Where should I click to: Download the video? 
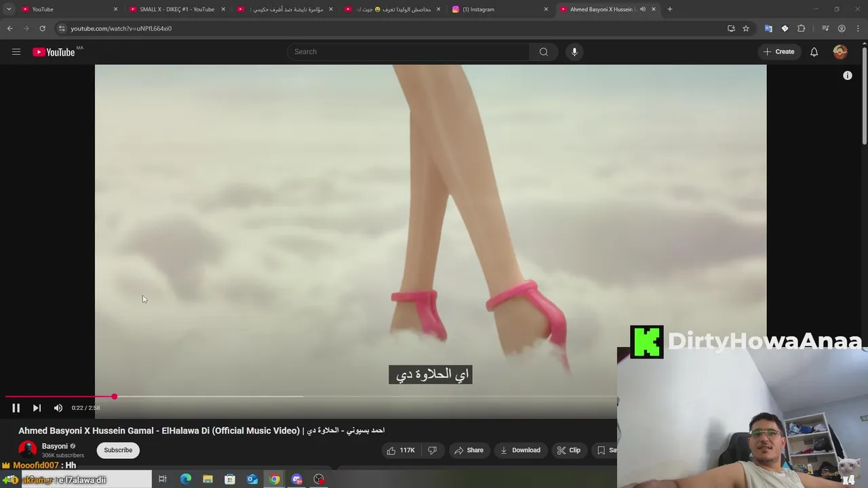pyautogui.click(x=520, y=450)
